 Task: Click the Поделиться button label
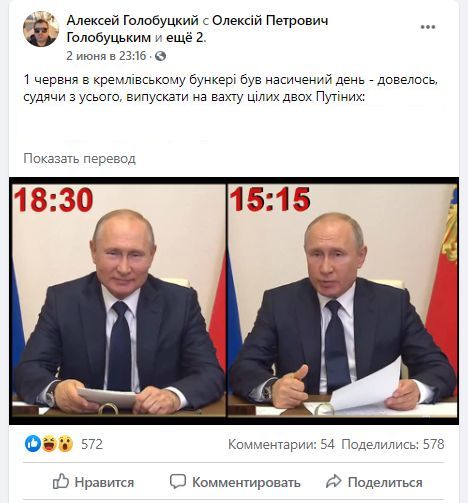[385, 482]
